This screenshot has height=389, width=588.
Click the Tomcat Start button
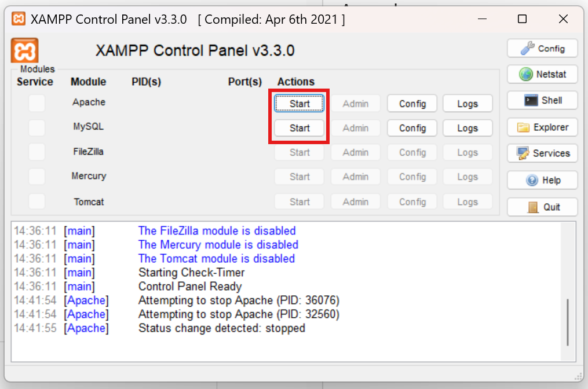click(x=300, y=201)
